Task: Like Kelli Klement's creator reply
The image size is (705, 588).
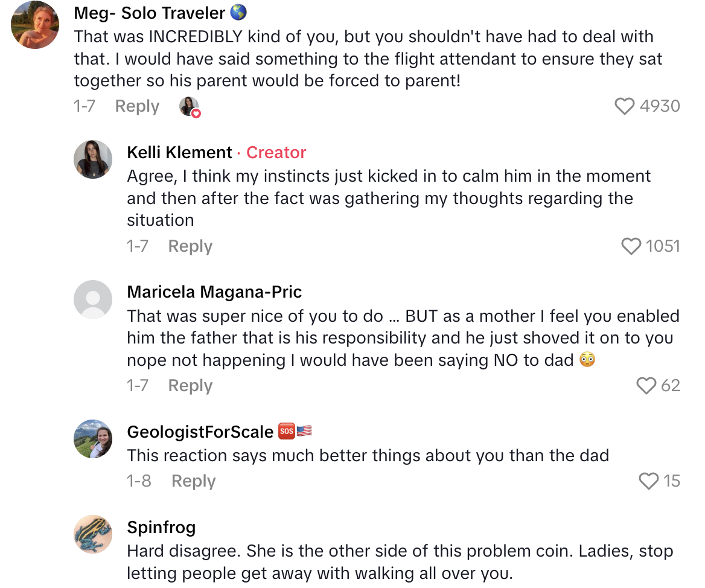Action: 631,246
